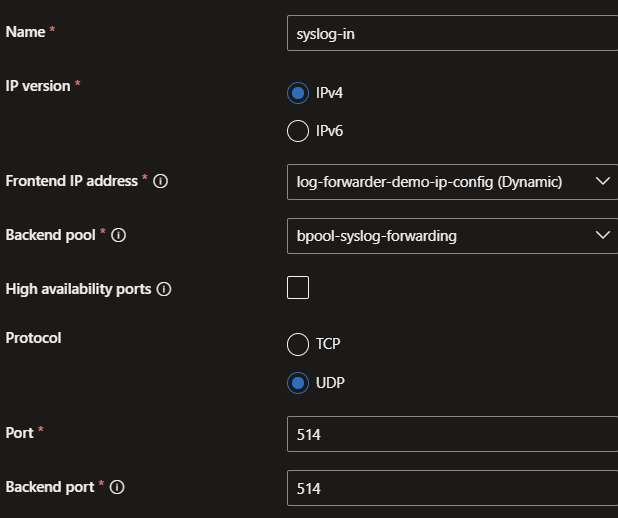Click the TCP option label

click(328, 345)
